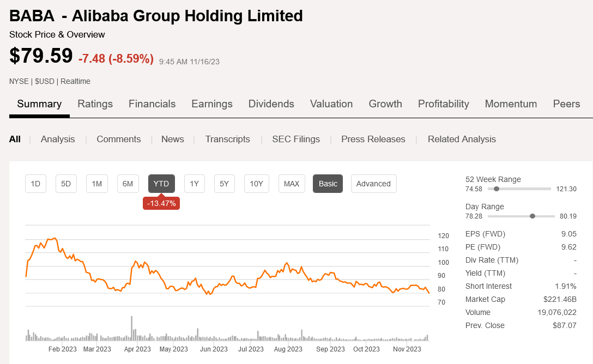
Task: Set chart range to 5D
Action: tap(66, 184)
